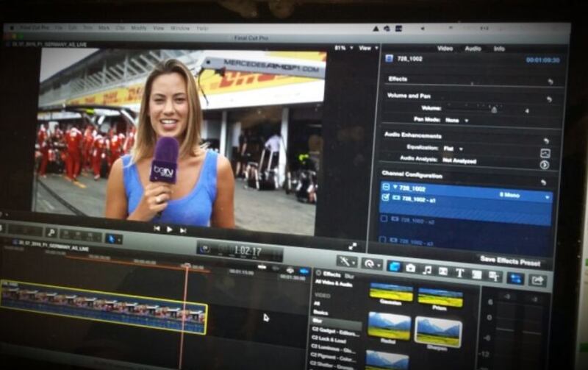This screenshot has height=370, width=588.
Task: Reset Channel Configuration section
Action: coord(543,182)
